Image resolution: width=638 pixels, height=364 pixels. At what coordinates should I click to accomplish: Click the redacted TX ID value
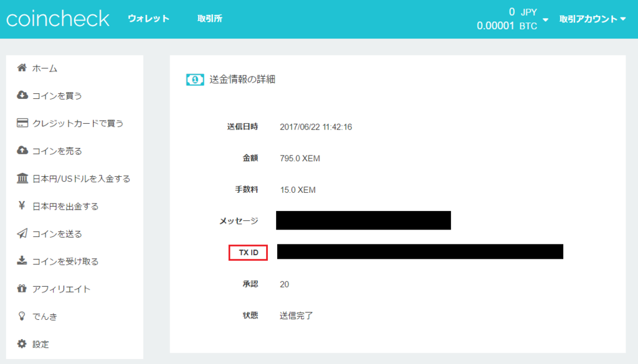pos(420,251)
